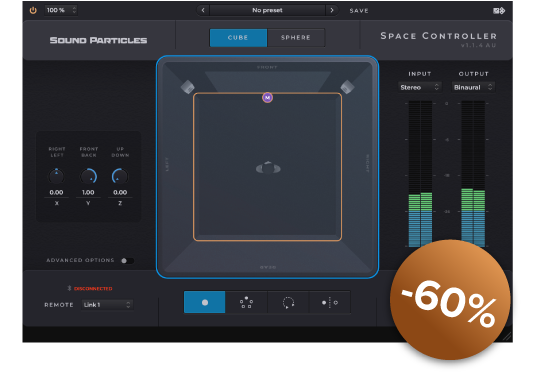This screenshot has height=372, width=536.
Task: Open the Remote Link 1 dropdown
Action: (x=107, y=305)
